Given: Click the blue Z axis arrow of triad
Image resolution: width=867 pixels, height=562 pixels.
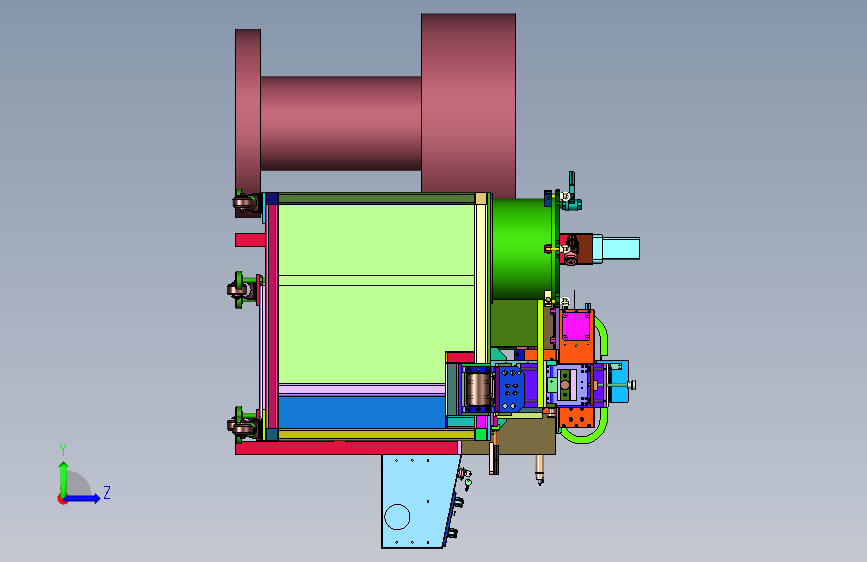Looking at the screenshot, I should [x=83, y=498].
